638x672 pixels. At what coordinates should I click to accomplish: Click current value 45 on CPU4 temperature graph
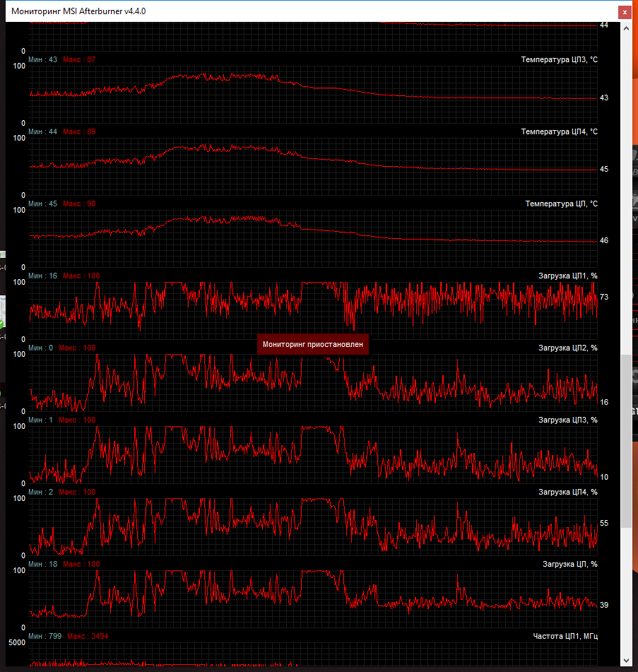pos(603,170)
